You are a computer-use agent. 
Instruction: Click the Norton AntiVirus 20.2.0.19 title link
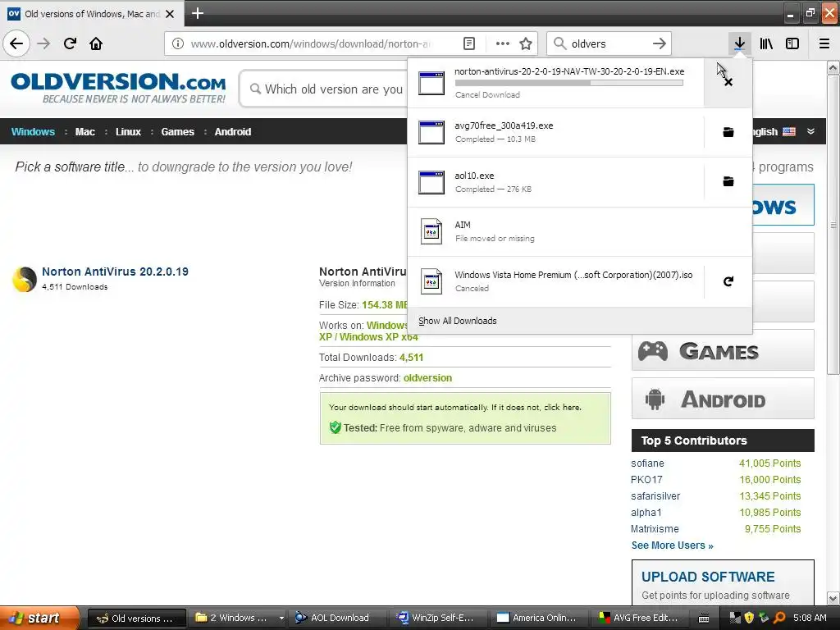(115, 272)
